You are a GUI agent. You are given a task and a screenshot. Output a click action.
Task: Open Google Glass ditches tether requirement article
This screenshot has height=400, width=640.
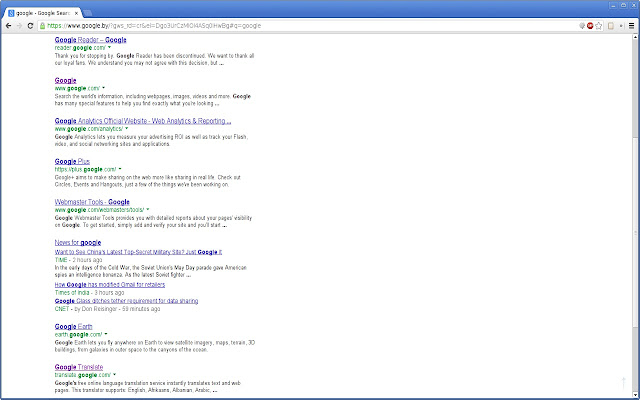pos(127,301)
